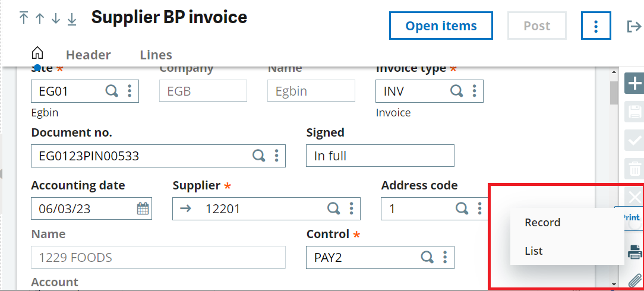Open the Accounting date calendar picker
The height and width of the screenshot is (291, 644).
[x=143, y=208]
